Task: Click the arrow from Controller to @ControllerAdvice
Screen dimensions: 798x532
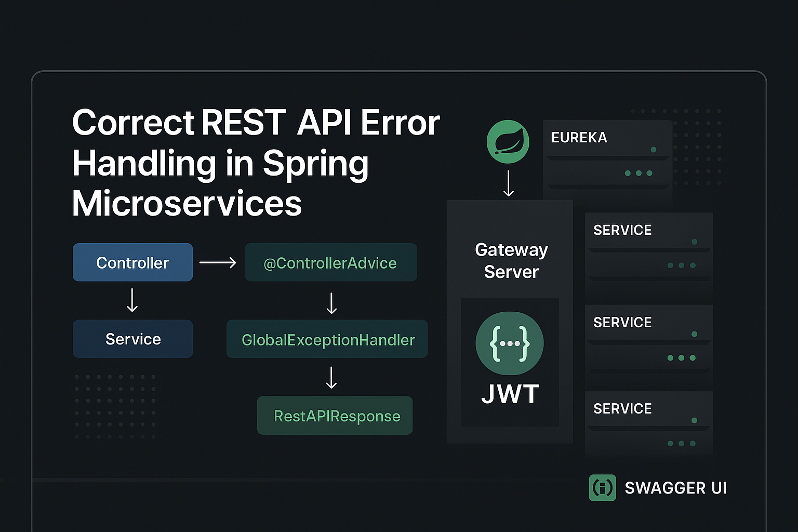Action: pos(218,263)
